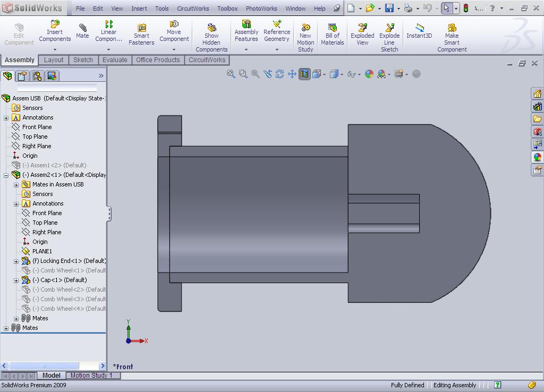Click the feature tree horizontal scrollbar
This screenshot has height=392, width=544.
(44, 365)
